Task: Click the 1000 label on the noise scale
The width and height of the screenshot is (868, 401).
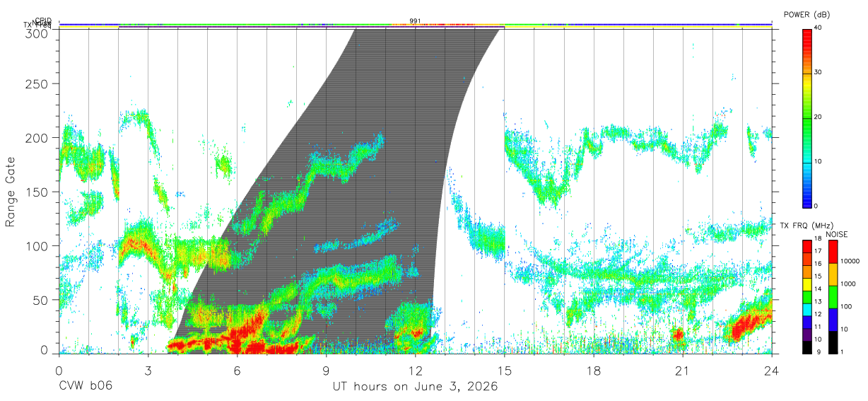Action: point(847,284)
